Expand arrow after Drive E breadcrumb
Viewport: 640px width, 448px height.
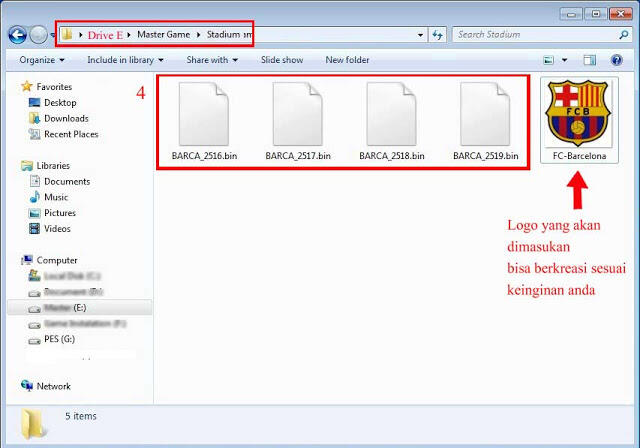(x=129, y=35)
